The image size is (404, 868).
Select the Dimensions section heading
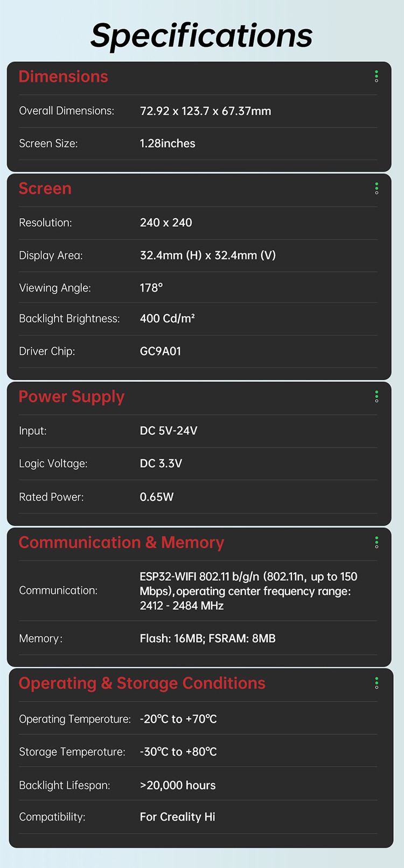pos(64,77)
